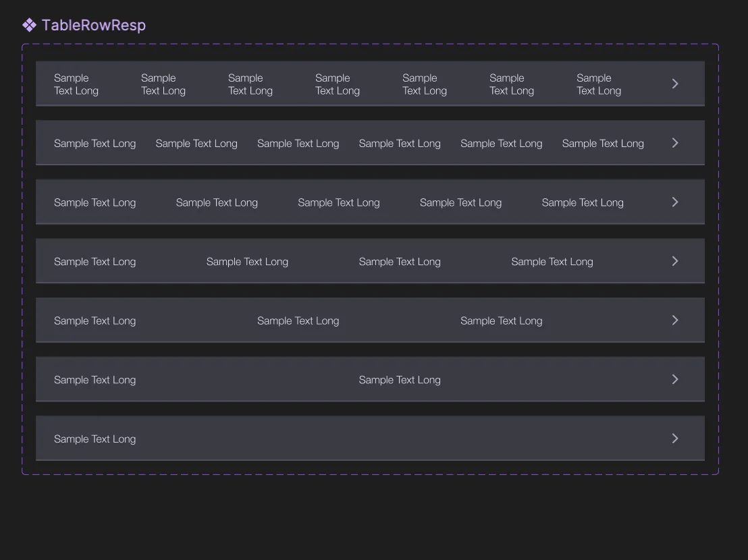Select second cell in four-column row
The height and width of the screenshot is (560, 748).
coord(247,262)
